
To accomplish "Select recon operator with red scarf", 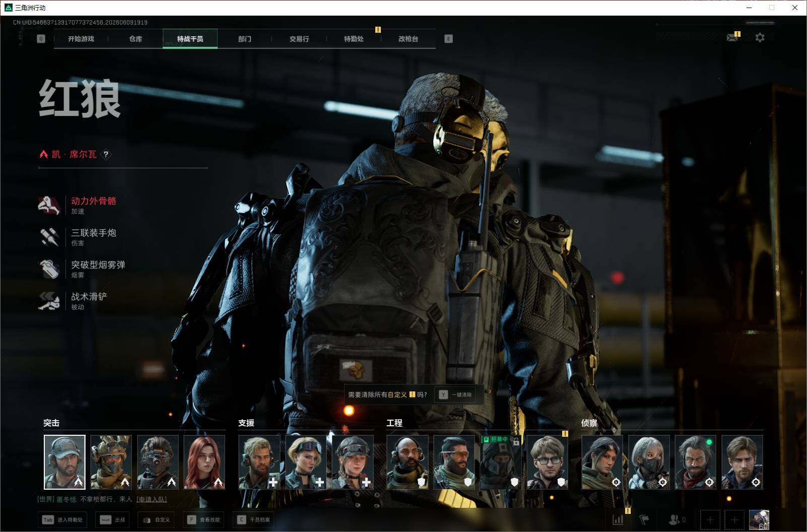I will pyautogui.click(x=695, y=462).
